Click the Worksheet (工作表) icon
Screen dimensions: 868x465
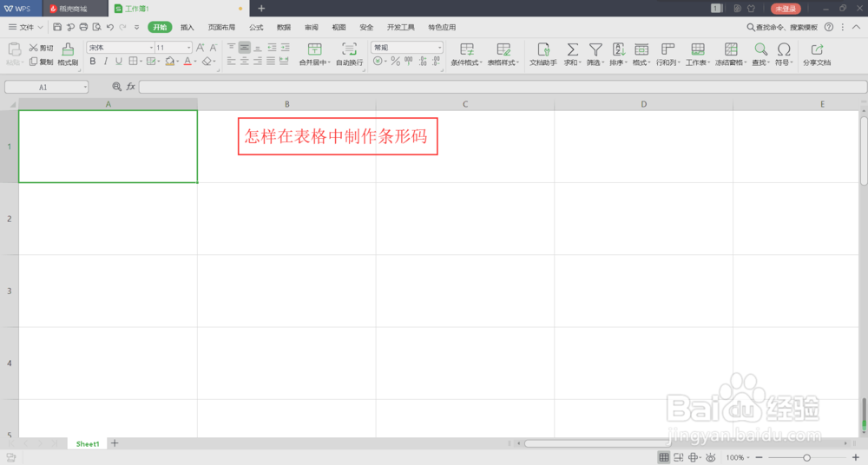[698, 49]
